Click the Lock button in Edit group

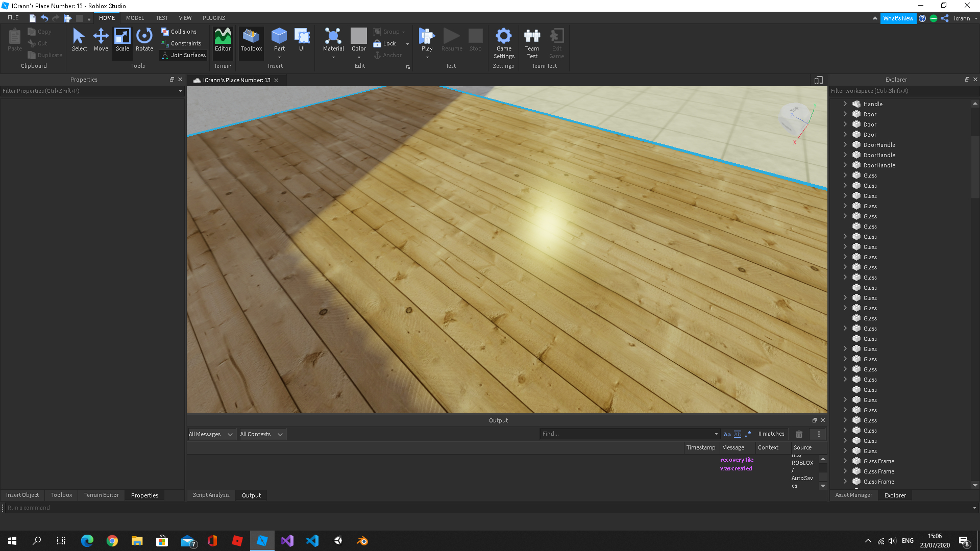tap(385, 43)
